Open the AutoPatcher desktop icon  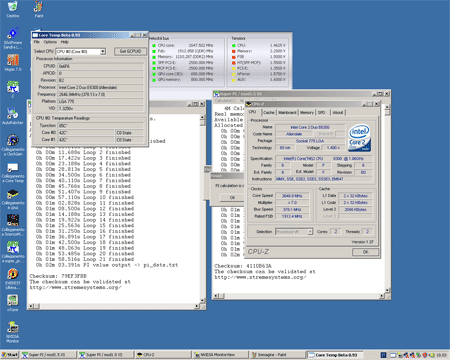[13, 116]
